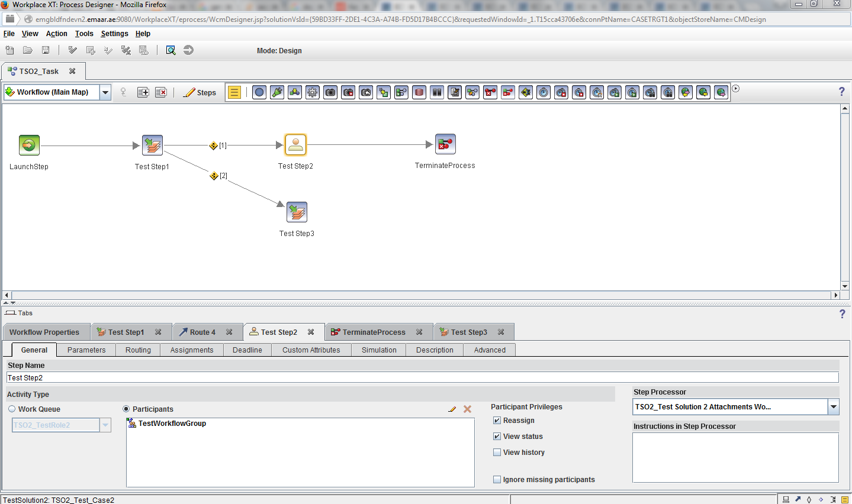
Task: Open the Action menu
Action: coord(56,34)
